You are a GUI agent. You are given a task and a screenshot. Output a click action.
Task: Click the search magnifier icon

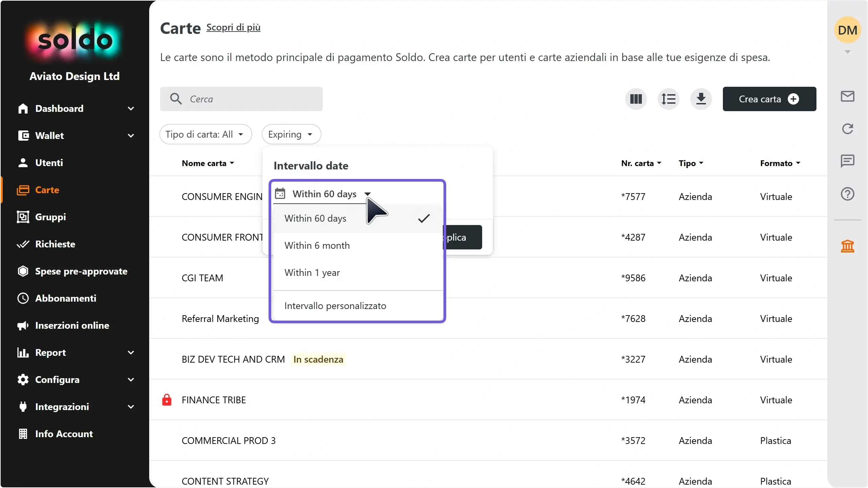tap(176, 99)
